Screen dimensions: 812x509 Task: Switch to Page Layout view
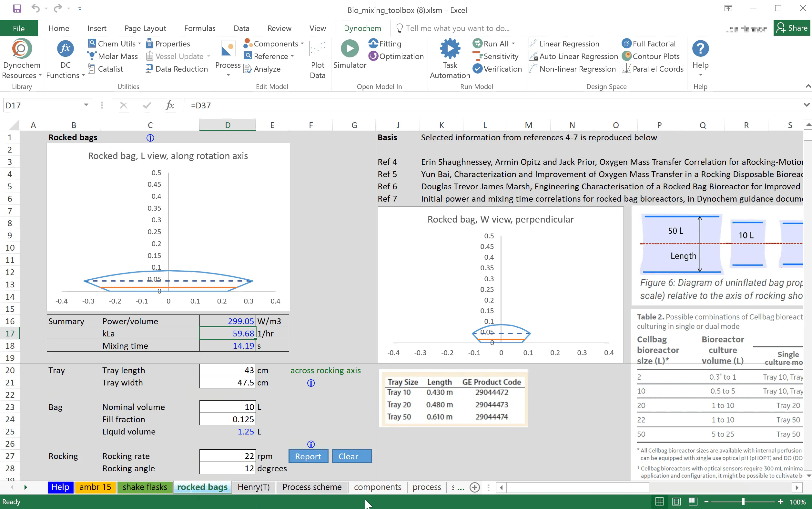point(676,502)
